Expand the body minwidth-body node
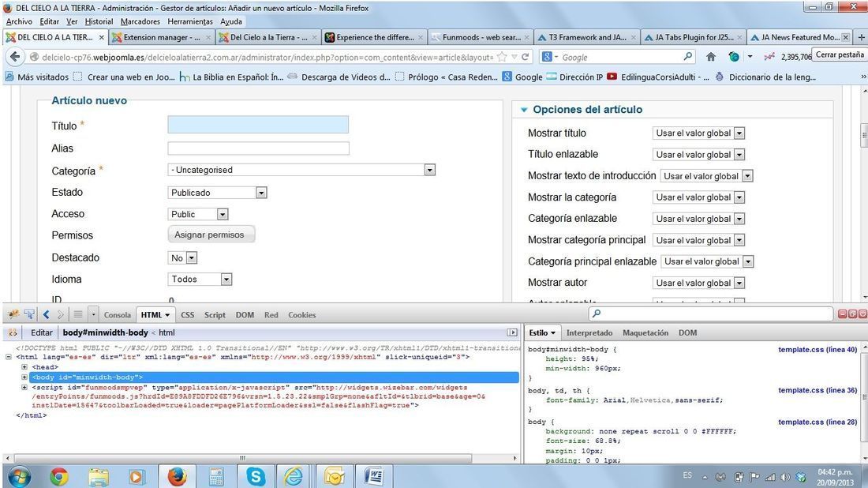868x488 pixels. pyautogui.click(x=24, y=377)
